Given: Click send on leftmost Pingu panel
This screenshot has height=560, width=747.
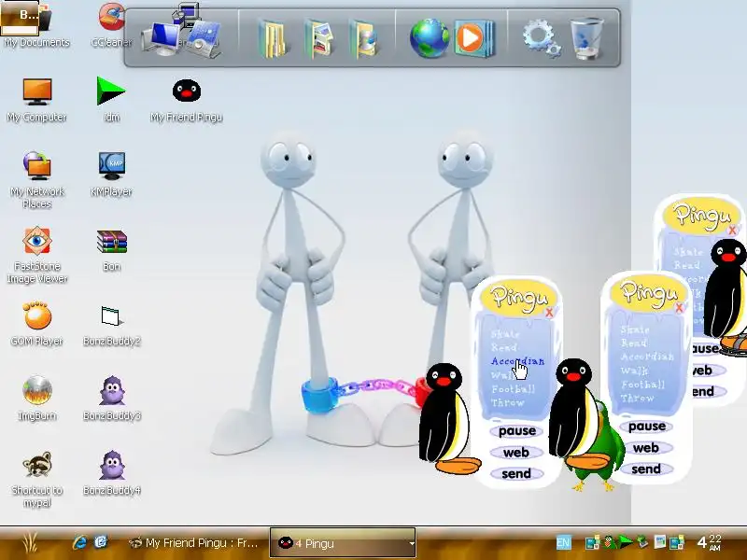Looking at the screenshot, I should coord(516,474).
